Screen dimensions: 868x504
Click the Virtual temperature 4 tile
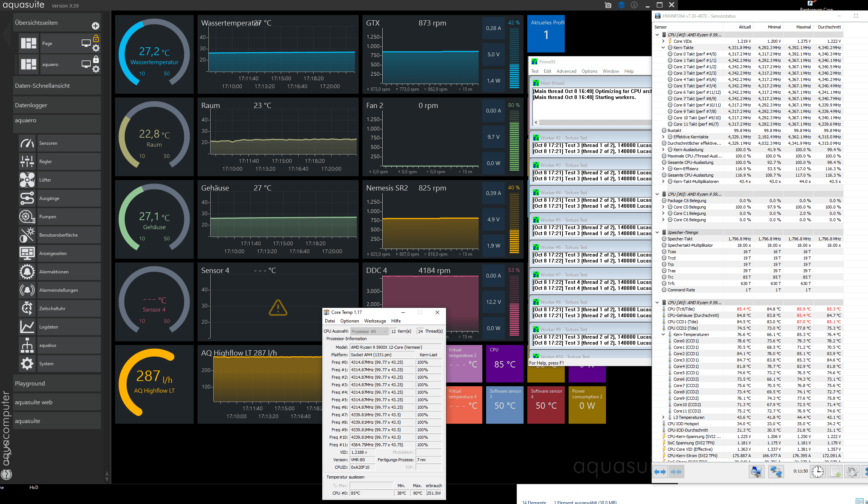pos(464,405)
